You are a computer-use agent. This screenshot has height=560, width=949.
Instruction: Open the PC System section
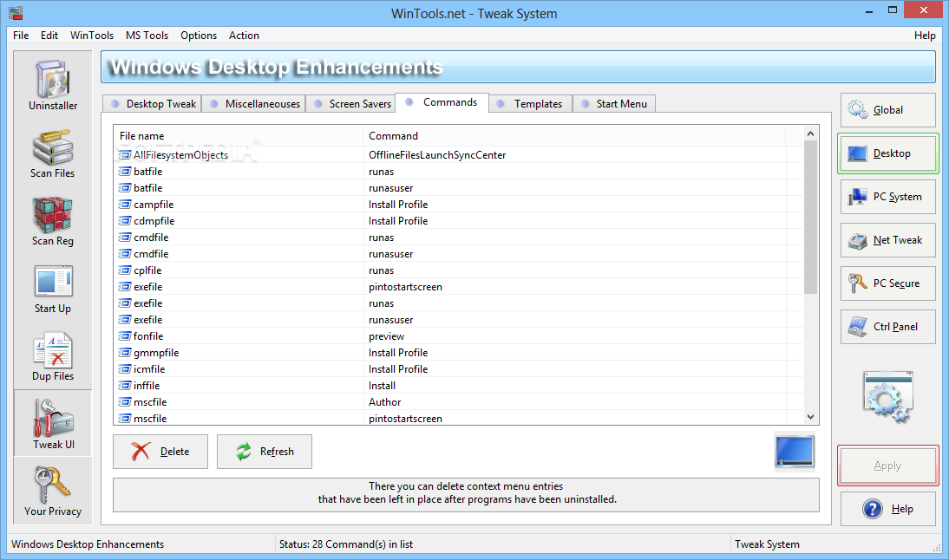(x=888, y=197)
